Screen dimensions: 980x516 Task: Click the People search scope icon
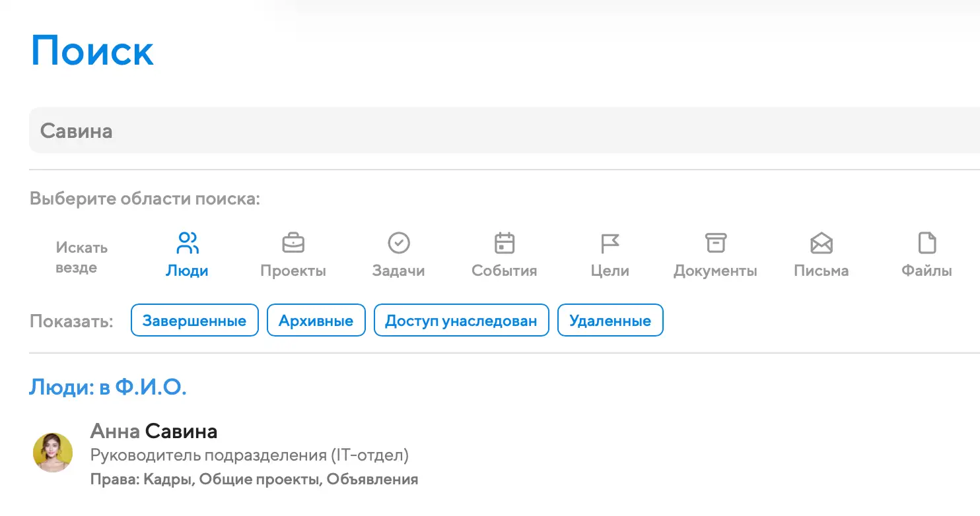[x=188, y=243]
